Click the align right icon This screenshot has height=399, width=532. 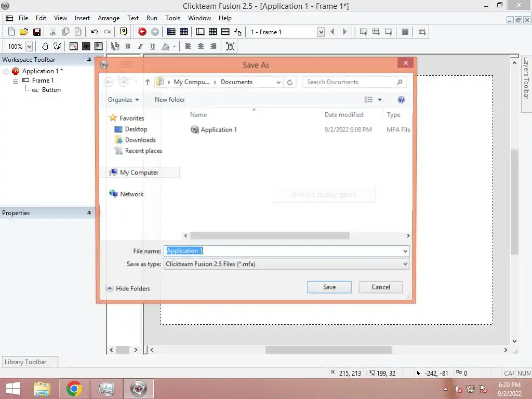[213, 46]
